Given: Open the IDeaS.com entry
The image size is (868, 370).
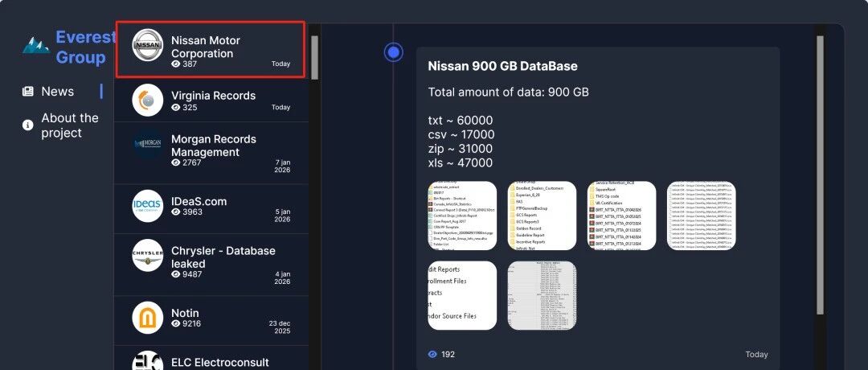Looking at the screenshot, I should (x=211, y=209).
